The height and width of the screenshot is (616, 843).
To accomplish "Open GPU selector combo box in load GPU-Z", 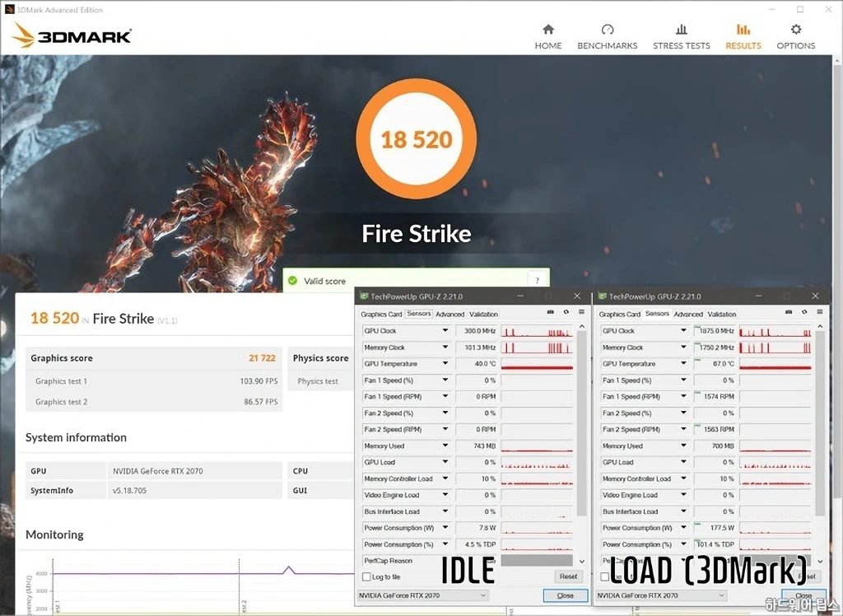I will point(661,595).
